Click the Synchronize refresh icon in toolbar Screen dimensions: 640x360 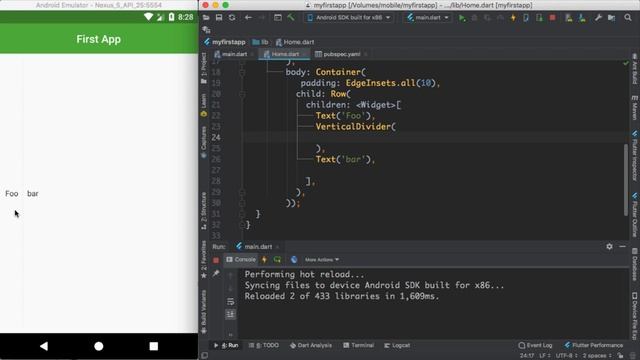[232, 18]
